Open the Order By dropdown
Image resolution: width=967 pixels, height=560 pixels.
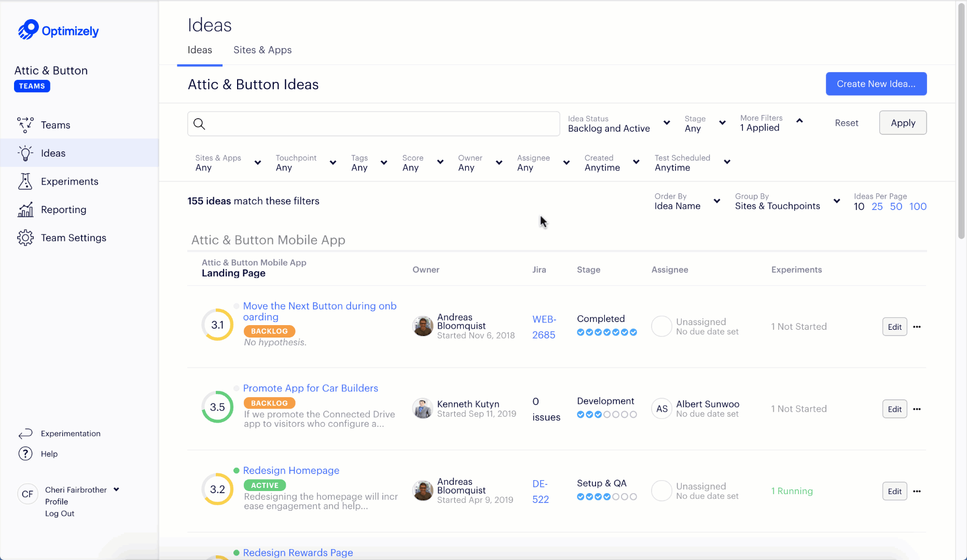[x=687, y=201]
